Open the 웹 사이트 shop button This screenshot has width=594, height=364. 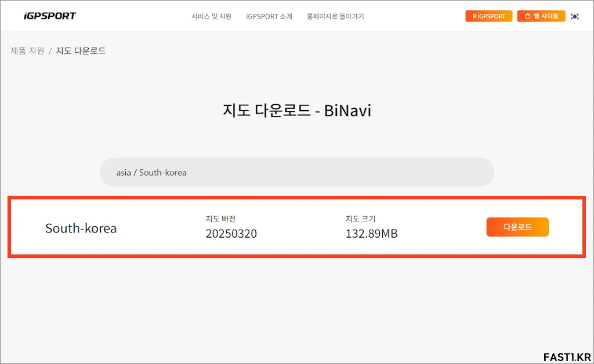541,16
